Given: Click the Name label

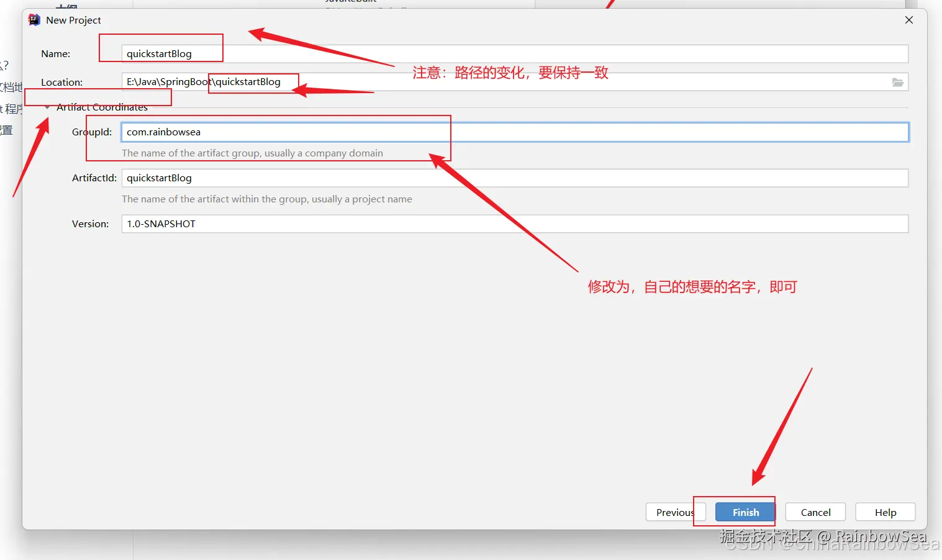Looking at the screenshot, I should (x=56, y=54).
